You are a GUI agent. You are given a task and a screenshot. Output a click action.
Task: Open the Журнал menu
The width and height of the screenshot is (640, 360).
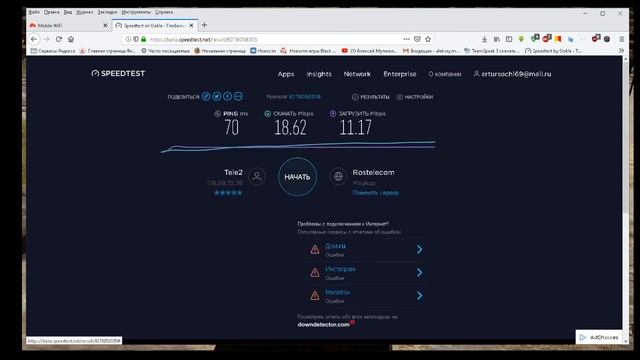pyautogui.click(x=84, y=12)
